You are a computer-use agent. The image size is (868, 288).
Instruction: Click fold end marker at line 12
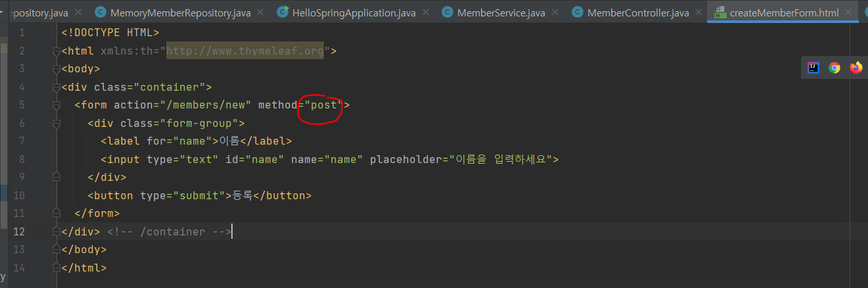pyautogui.click(x=57, y=231)
